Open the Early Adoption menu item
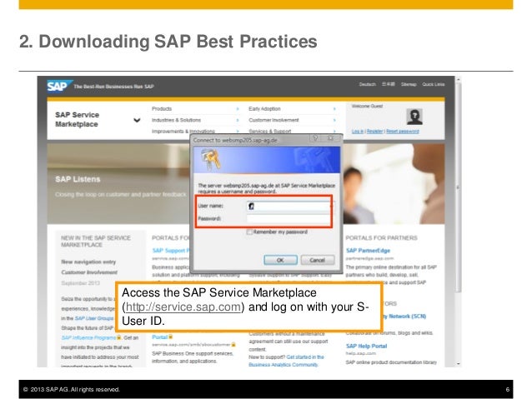Viewport: 532px width, 399px height. [264, 109]
